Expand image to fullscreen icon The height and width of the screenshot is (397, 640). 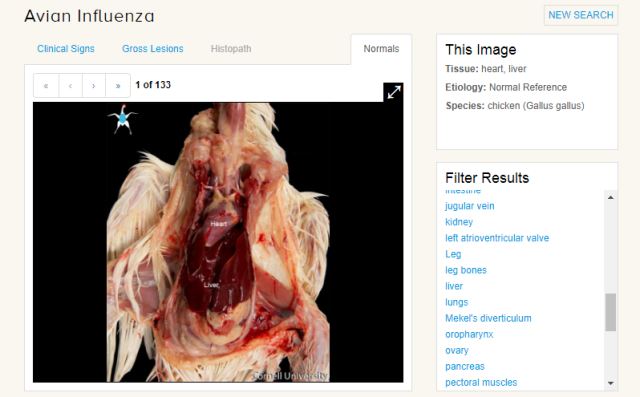pyautogui.click(x=393, y=92)
